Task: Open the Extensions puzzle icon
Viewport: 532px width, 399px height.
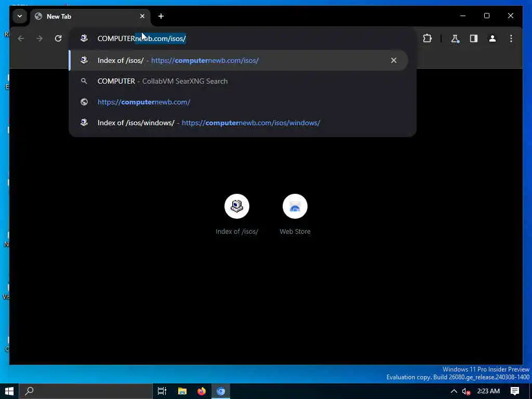Action: [x=428, y=38]
